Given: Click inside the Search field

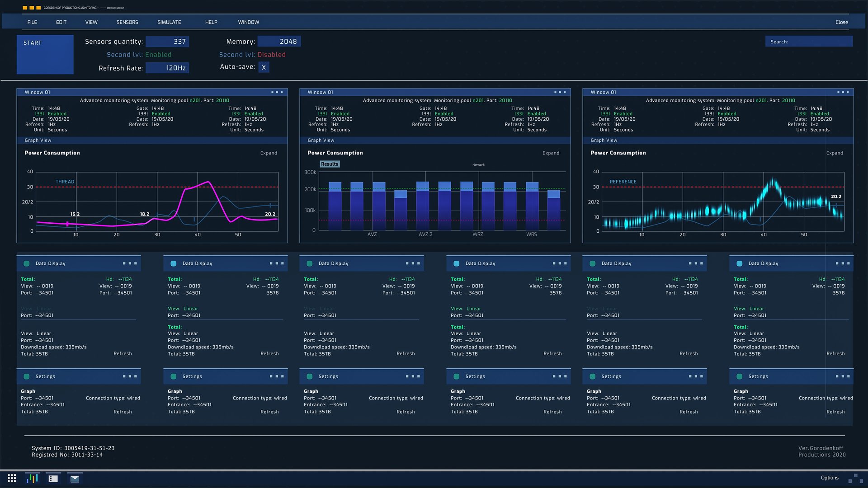Looking at the screenshot, I should coord(809,41).
